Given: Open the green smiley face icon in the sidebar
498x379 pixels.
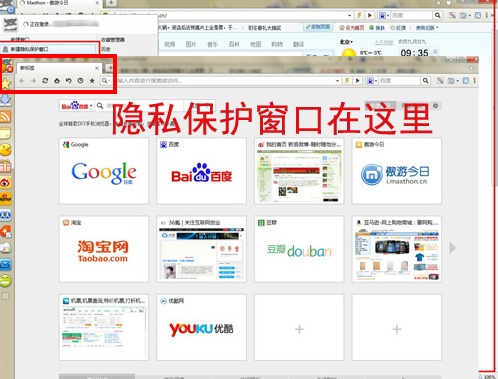Looking at the screenshot, I should [x=6, y=281].
